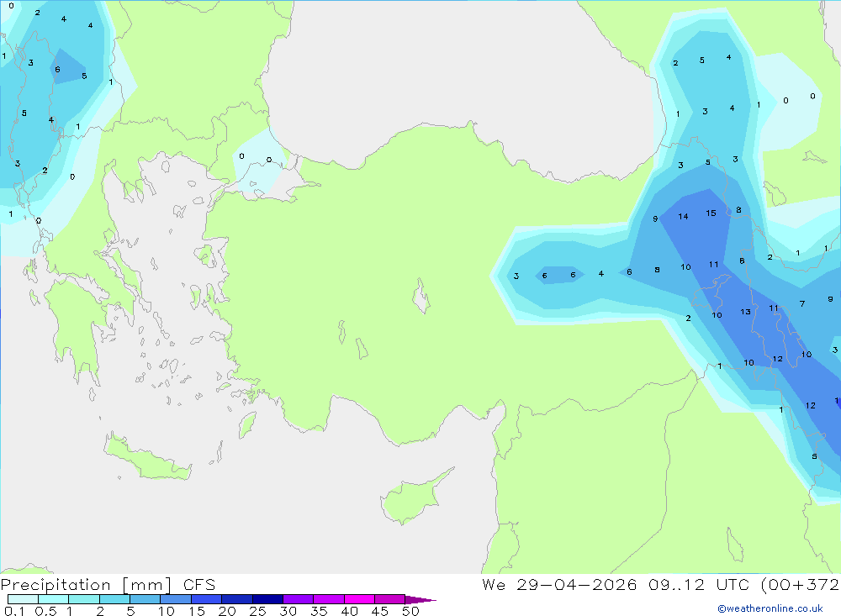Image resolution: width=841 pixels, height=616 pixels.
Task: Click the map precipitation value '14'
Action: click(x=683, y=217)
